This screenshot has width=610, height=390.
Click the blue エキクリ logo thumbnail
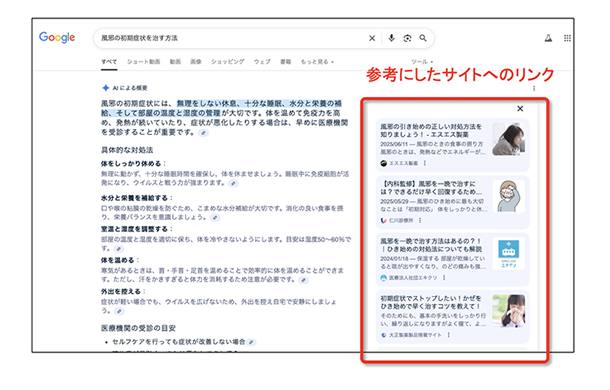(x=508, y=253)
